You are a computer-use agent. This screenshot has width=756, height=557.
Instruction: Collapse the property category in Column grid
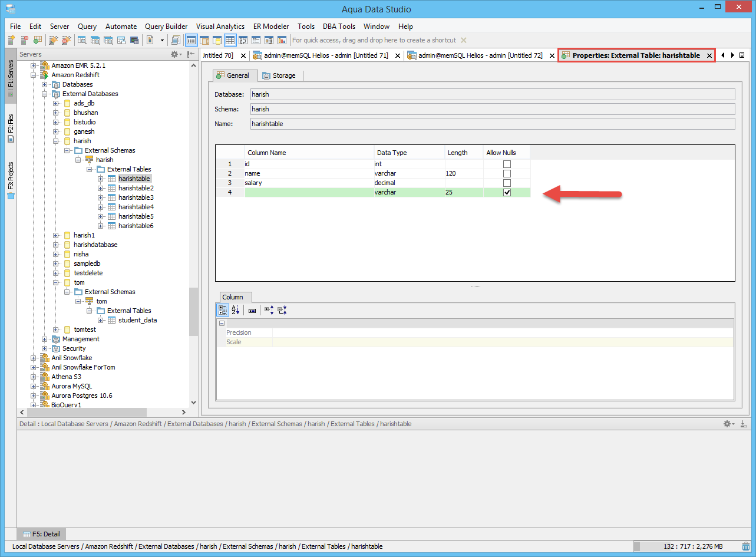pyautogui.click(x=222, y=324)
